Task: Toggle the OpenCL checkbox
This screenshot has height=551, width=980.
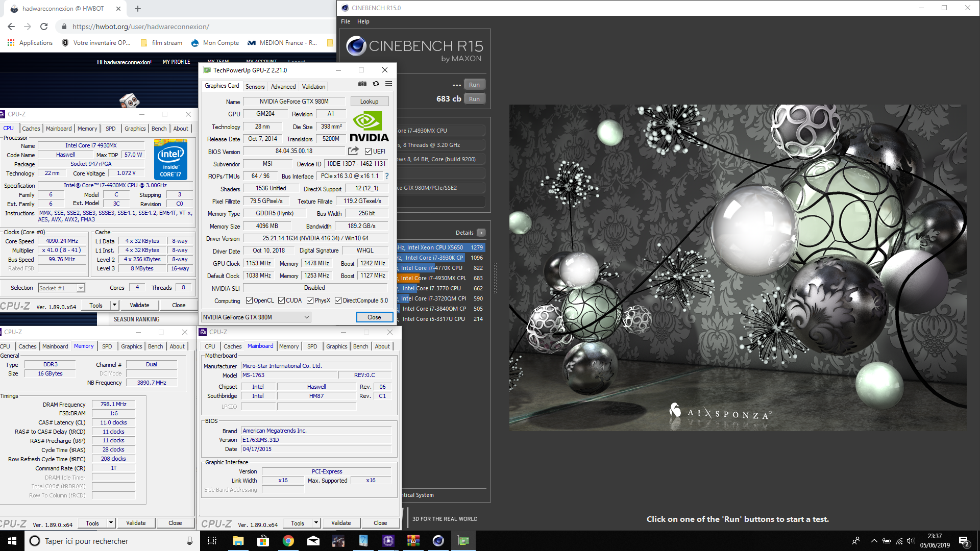Action: point(249,300)
